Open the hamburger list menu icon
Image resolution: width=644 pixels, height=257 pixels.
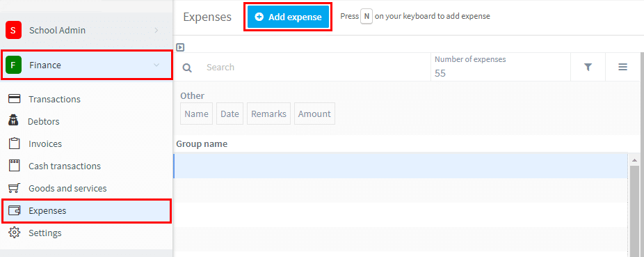[x=622, y=67]
